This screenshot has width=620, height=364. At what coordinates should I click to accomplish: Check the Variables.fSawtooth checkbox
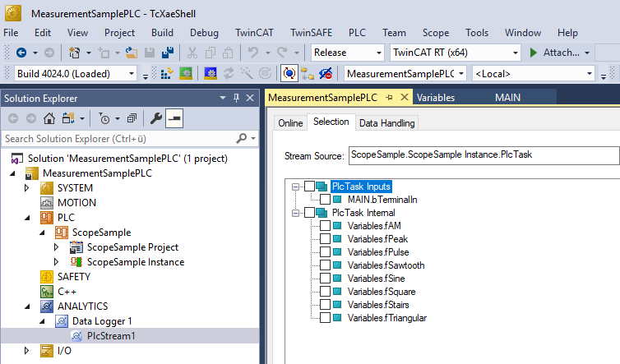pos(325,265)
